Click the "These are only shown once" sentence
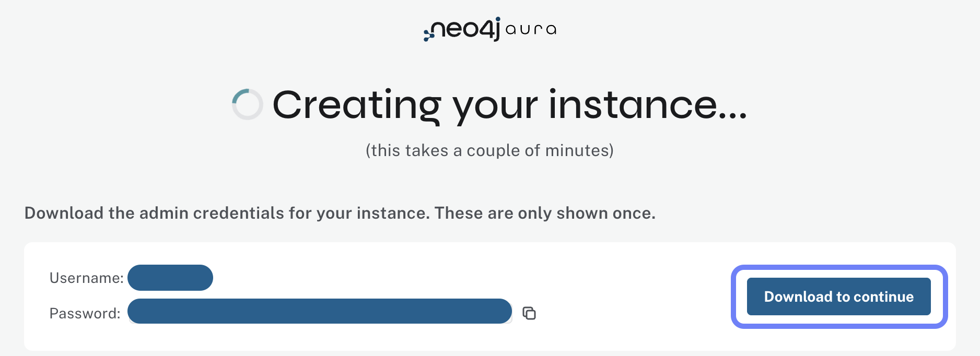This screenshot has height=356, width=980. [x=545, y=213]
